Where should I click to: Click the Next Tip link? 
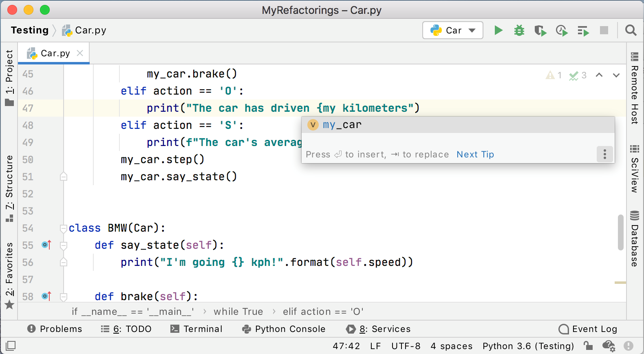(x=475, y=155)
